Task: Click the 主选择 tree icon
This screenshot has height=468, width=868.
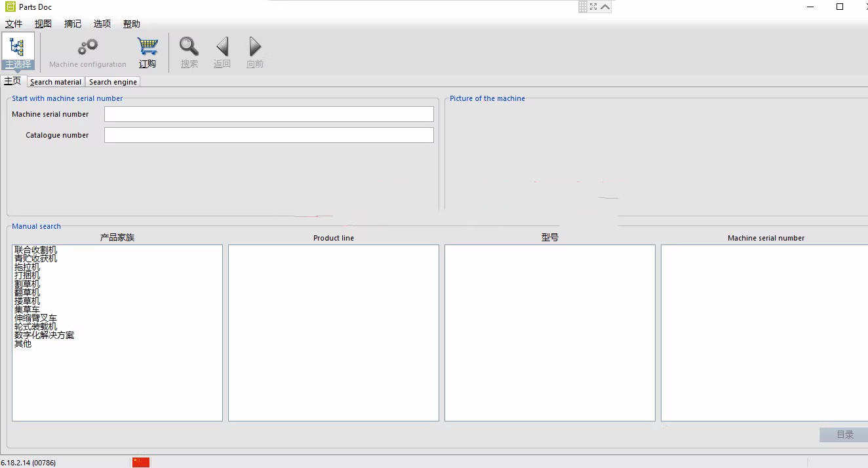Action: [x=18, y=52]
